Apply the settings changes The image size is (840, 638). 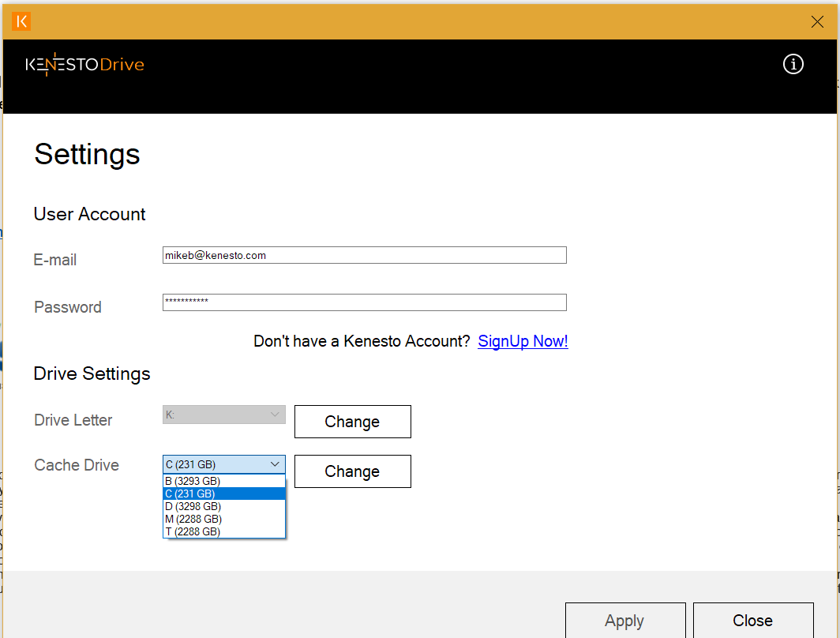click(x=625, y=621)
